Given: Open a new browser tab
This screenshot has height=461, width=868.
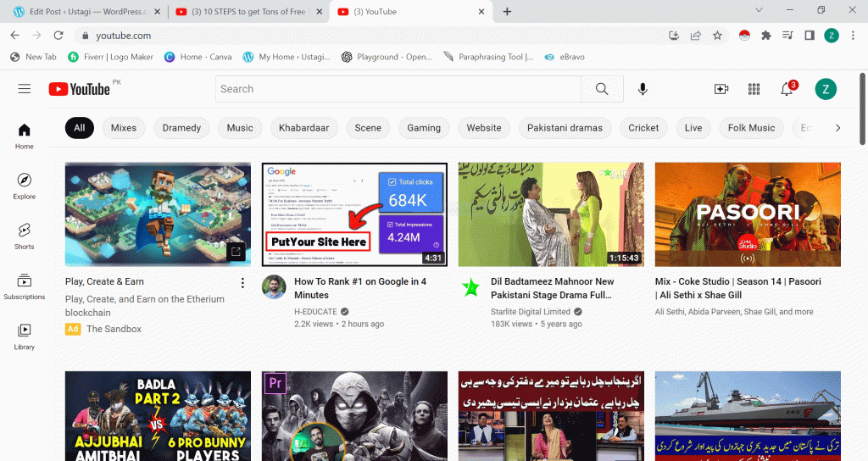Looking at the screenshot, I should 507,12.
